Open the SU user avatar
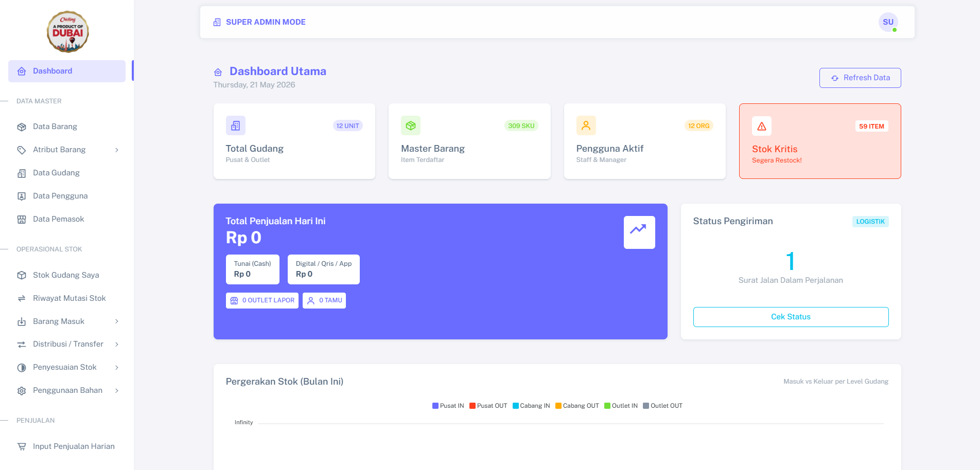The width and height of the screenshot is (980, 470). 888,22
